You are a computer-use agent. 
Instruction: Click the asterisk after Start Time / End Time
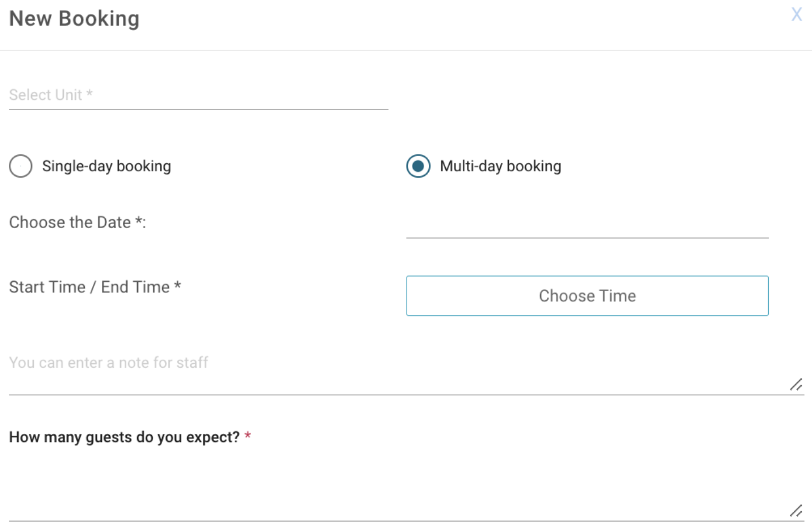(x=177, y=285)
